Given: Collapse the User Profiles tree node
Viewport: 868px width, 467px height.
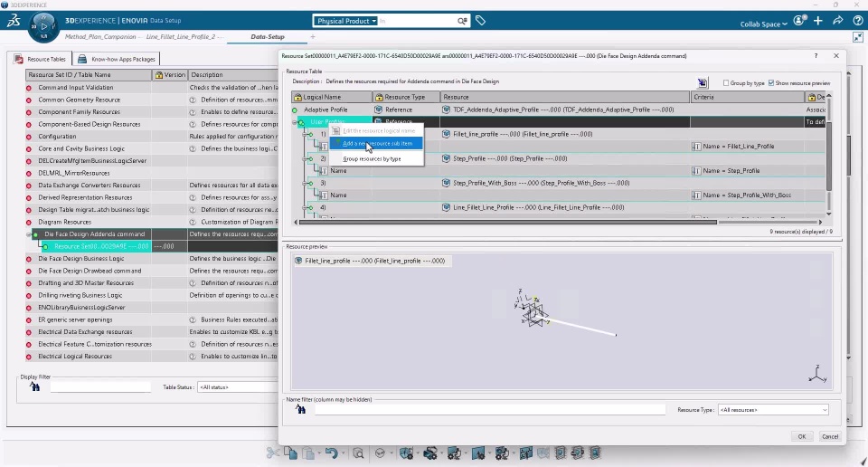Looking at the screenshot, I should click(x=295, y=122).
